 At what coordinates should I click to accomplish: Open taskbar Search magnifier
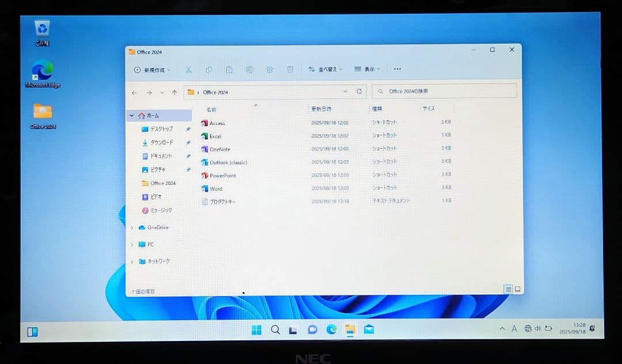[x=275, y=330]
